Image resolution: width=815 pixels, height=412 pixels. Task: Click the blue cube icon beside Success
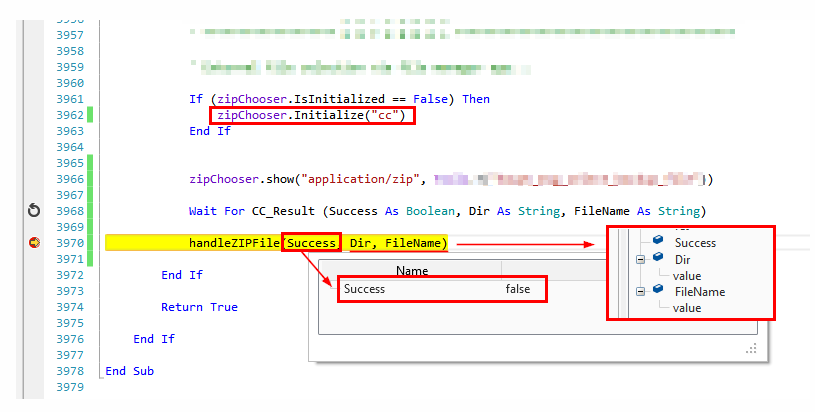click(x=658, y=240)
